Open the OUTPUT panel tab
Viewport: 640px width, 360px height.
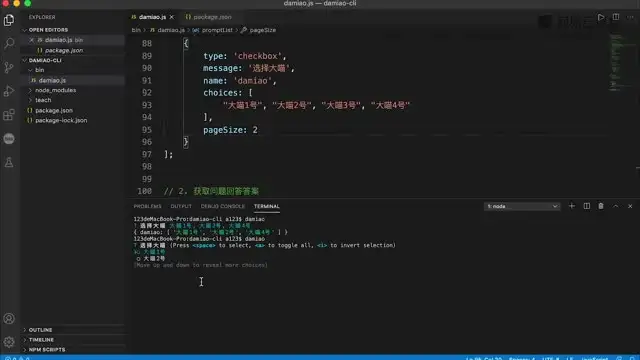point(181,206)
